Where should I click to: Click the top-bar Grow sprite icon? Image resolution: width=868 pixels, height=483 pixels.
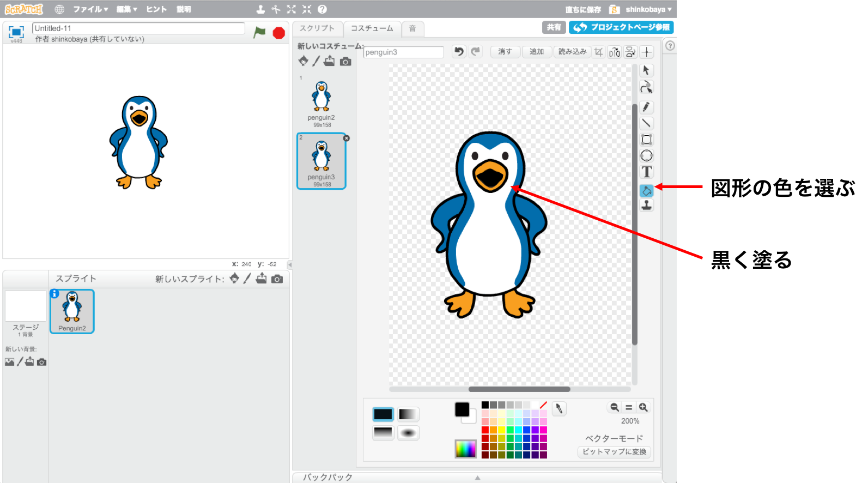(x=292, y=9)
